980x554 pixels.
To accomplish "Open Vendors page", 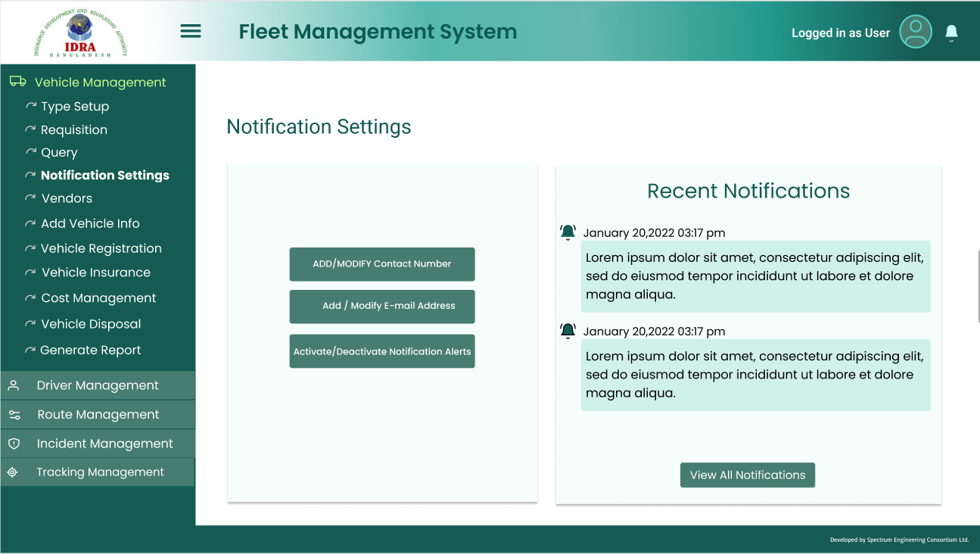I will pos(67,198).
